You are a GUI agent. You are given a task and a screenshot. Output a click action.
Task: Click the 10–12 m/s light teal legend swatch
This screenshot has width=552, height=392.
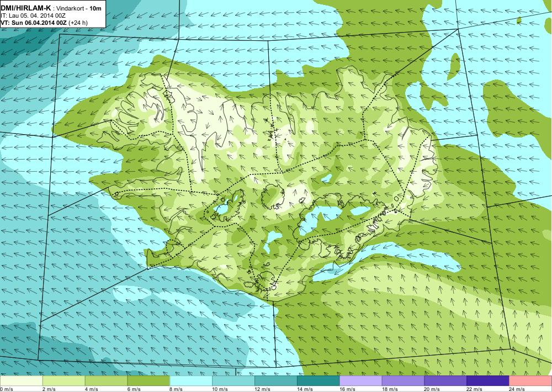(x=233, y=381)
